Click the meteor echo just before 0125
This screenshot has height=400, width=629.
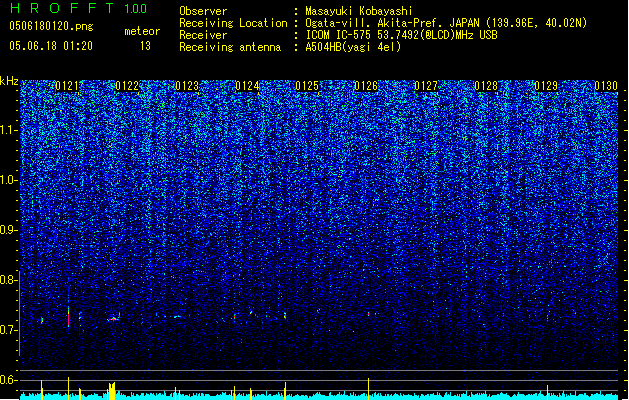click(x=285, y=315)
